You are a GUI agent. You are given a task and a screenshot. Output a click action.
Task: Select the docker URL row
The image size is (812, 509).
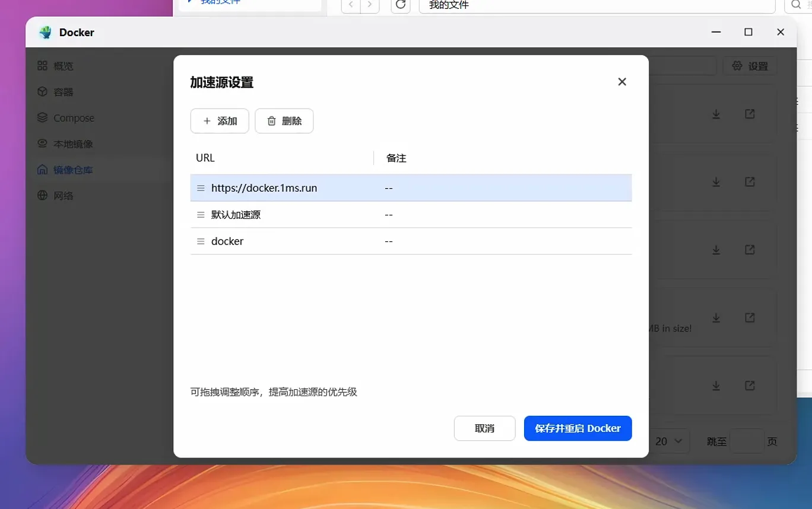pyautogui.click(x=411, y=241)
